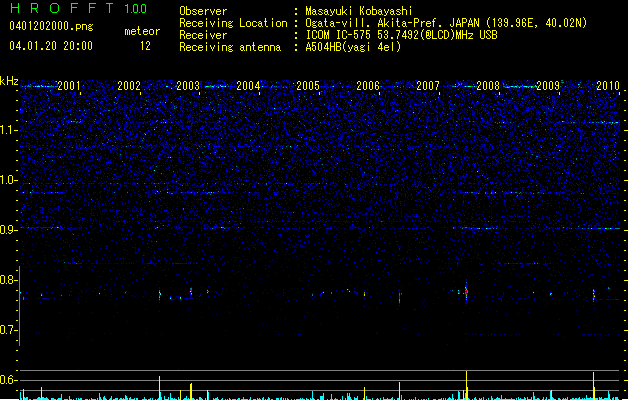
Task: Click the 2010 time marker
Action: point(608,86)
